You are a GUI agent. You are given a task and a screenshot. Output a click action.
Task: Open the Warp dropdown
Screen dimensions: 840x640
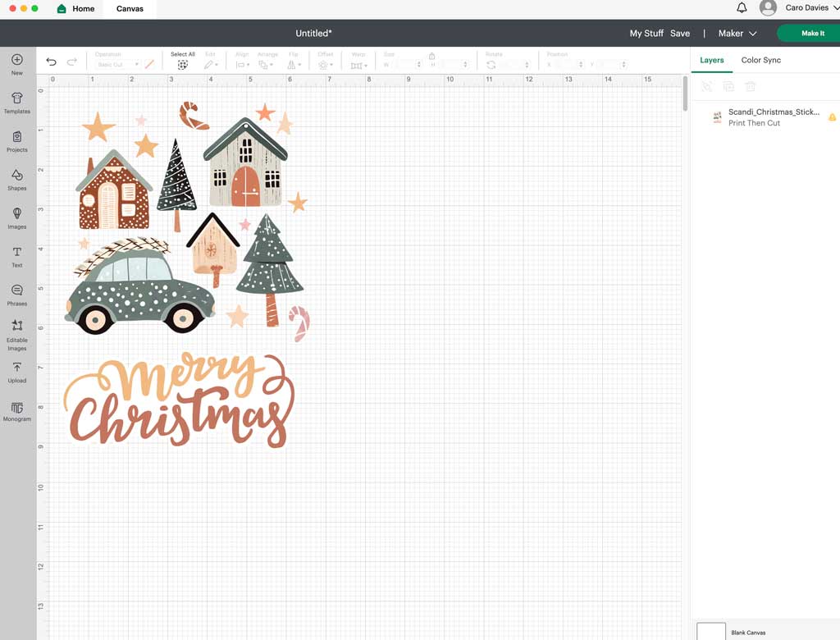(358, 66)
